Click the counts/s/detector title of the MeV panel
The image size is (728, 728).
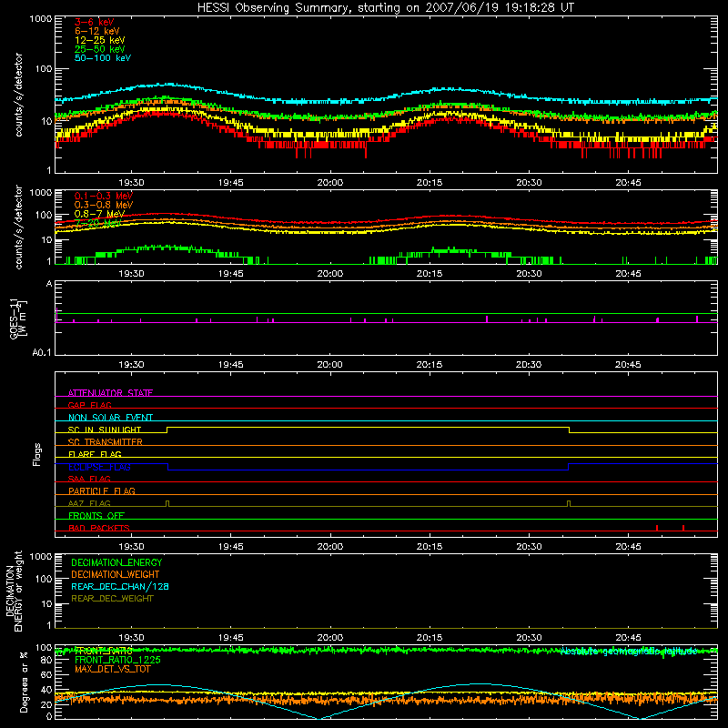[x=18, y=227]
